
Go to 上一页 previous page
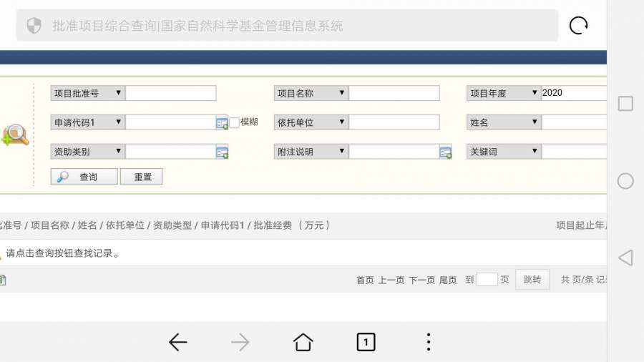coord(391,280)
